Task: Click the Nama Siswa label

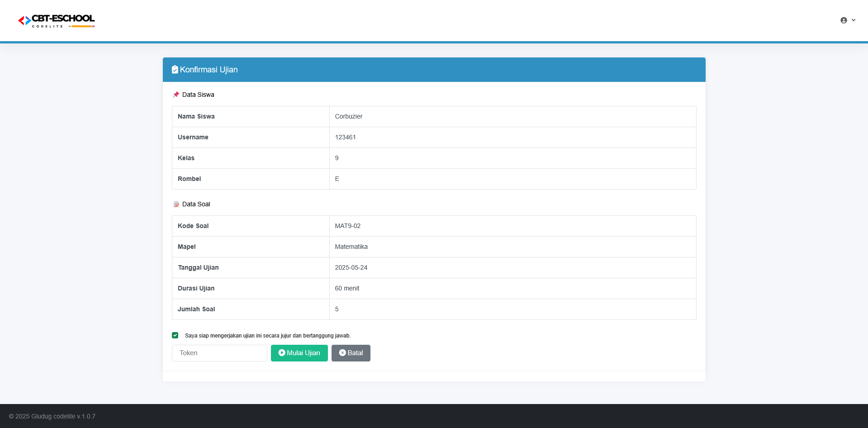Action: 196,116
